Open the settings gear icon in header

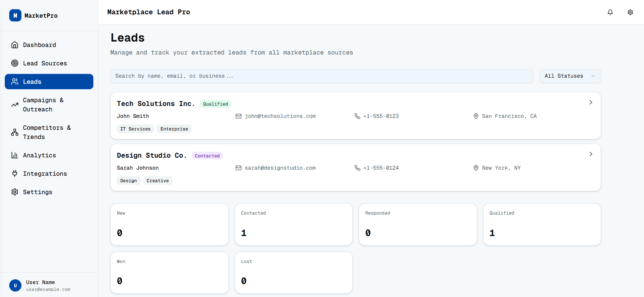coord(630,12)
